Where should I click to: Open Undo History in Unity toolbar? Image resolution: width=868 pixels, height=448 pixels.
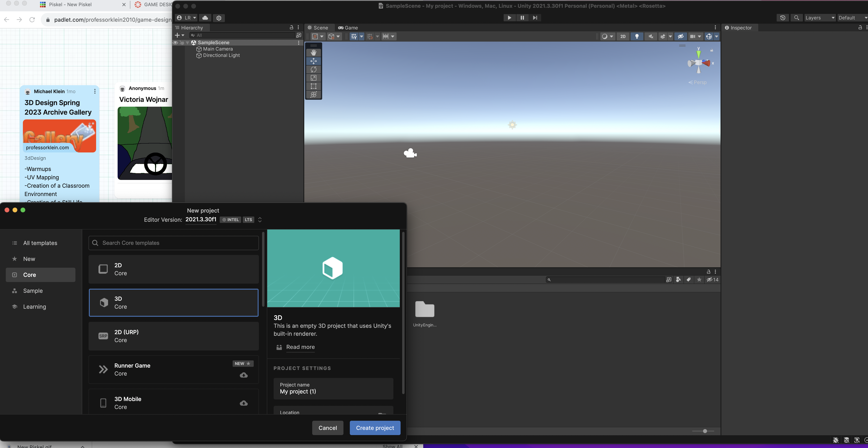(783, 18)
